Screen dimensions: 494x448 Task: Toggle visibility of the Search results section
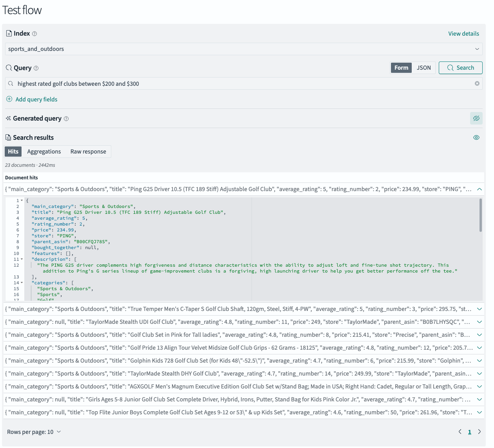click(x=476, y=137)
